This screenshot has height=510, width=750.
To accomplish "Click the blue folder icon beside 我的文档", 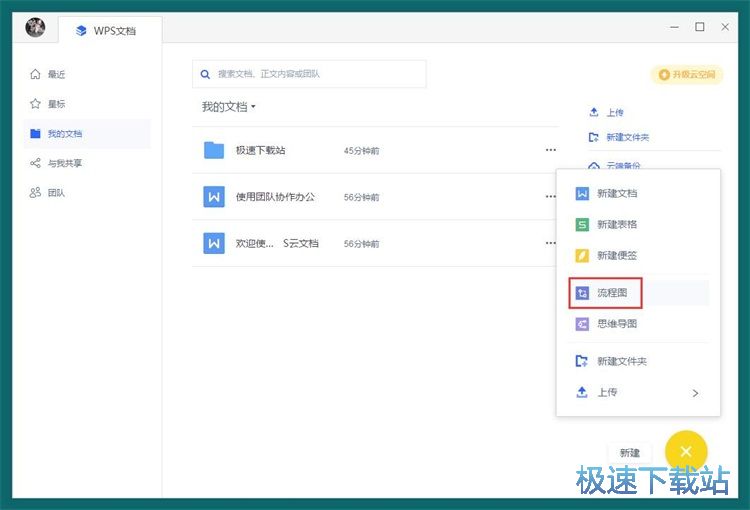I will pos(35,133).
